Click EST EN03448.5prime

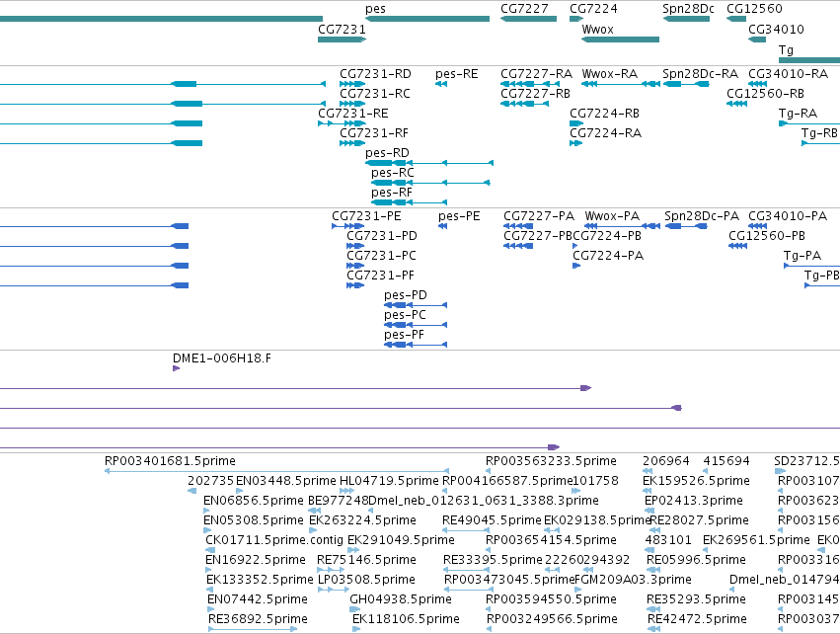[x=286, y=481]
